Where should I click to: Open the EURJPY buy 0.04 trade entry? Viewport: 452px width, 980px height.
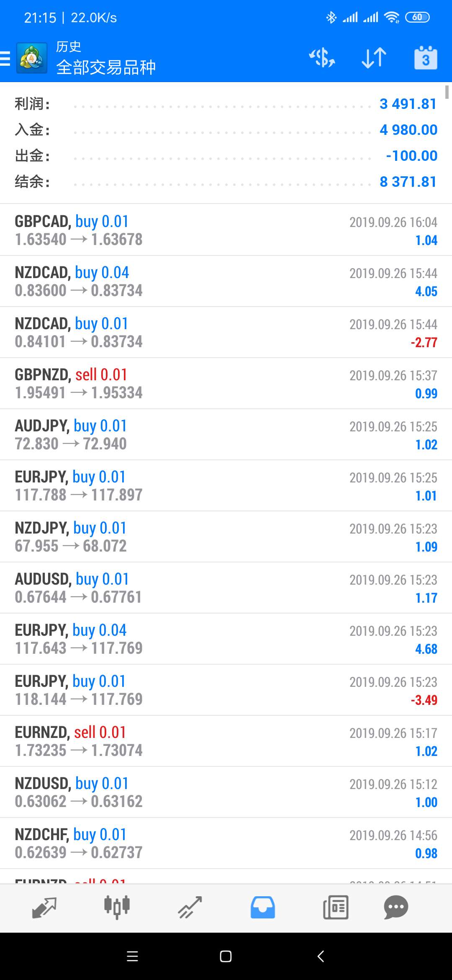226,639
